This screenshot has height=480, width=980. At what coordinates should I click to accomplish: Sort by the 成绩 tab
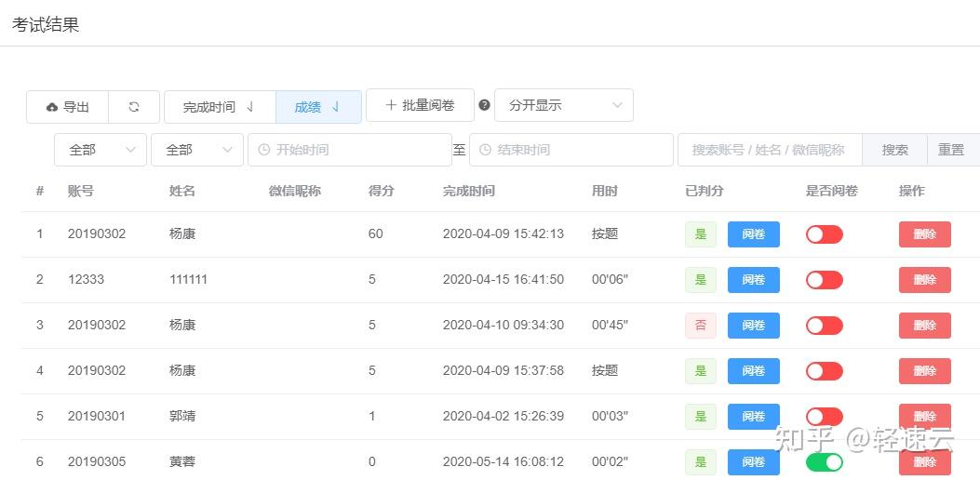tap(308, 107)
